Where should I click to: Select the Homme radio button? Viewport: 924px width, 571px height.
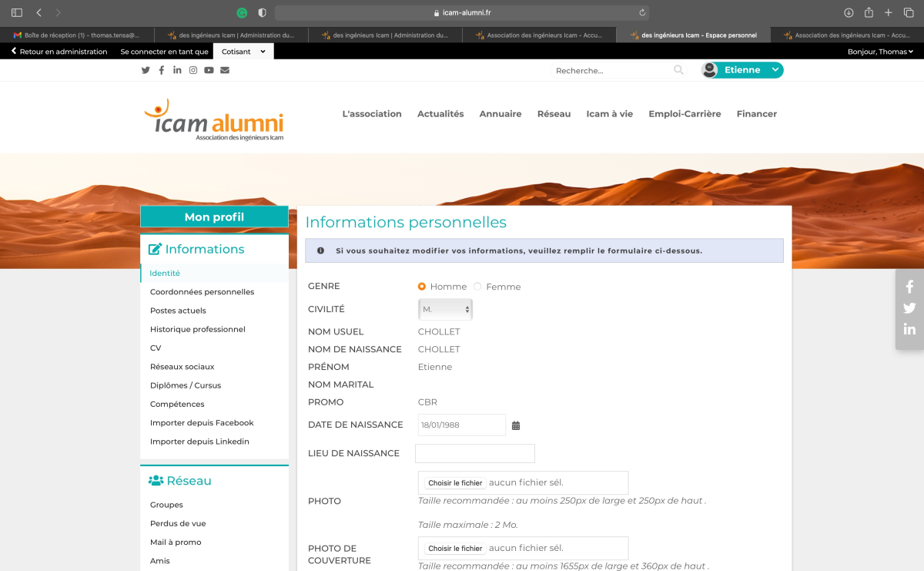coord(422,287)
